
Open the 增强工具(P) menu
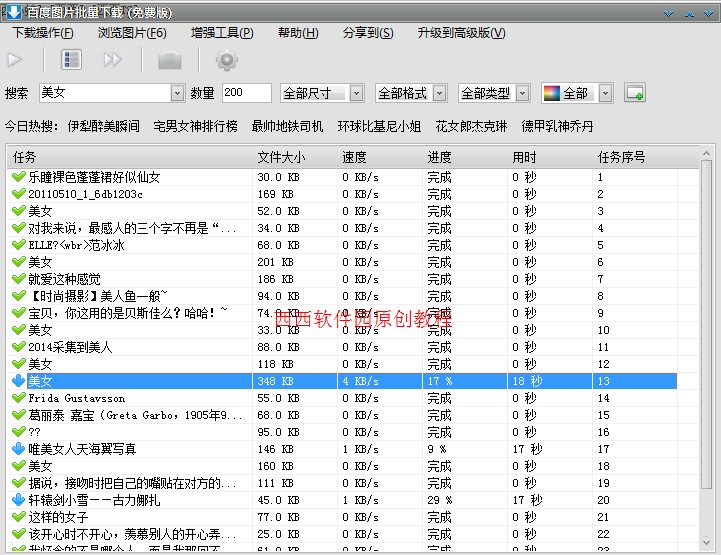[x=222, y=33]
